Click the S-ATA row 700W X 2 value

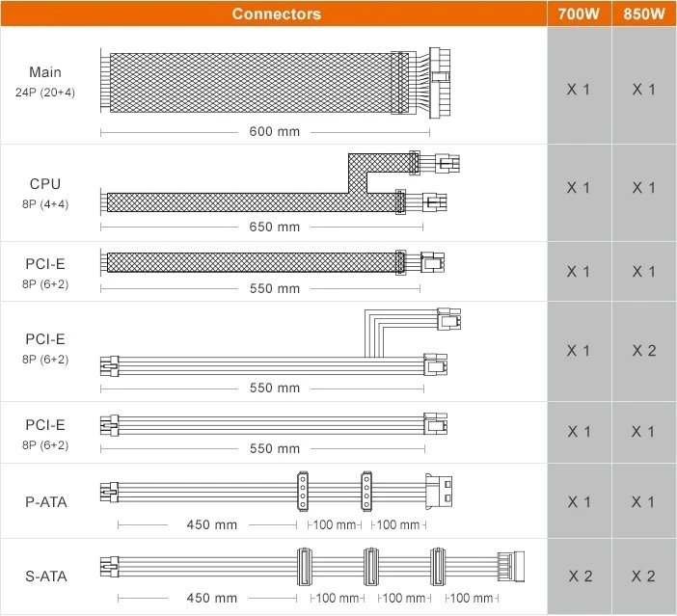(580, 576)
